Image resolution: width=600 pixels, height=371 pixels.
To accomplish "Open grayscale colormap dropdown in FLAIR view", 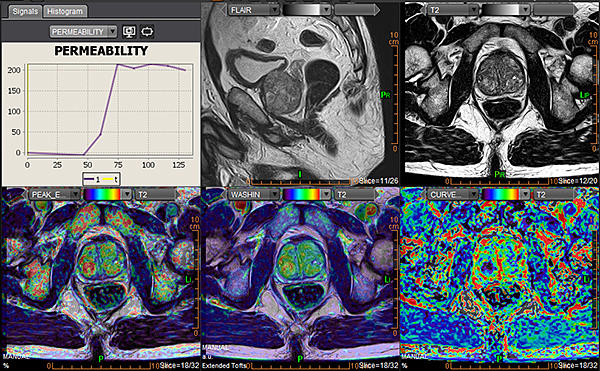I will click(x=307, y=10).
